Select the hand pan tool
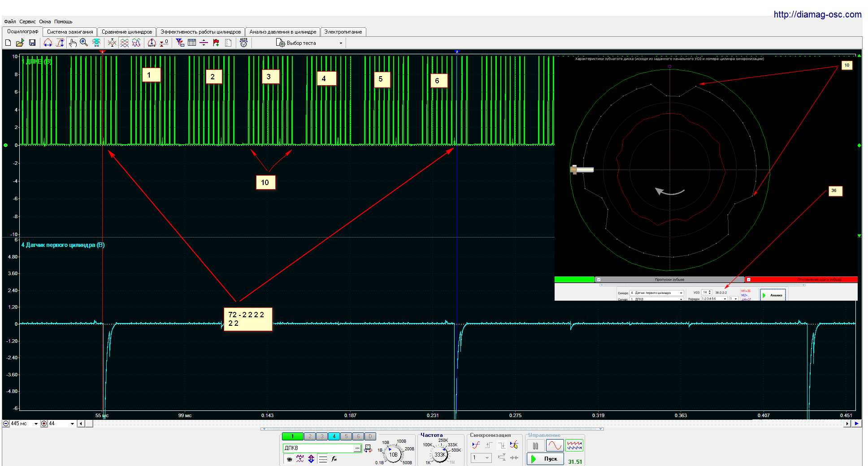Image resolution: width=868 pixels, height=466 pixels. [x=73, y=43]
